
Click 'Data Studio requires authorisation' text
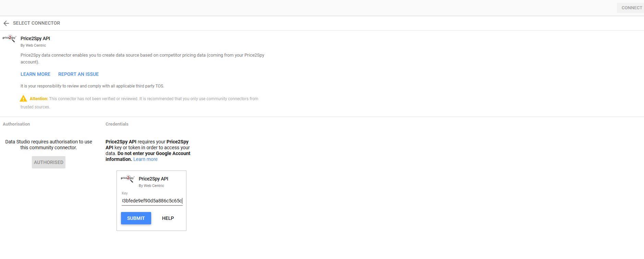click(x=49, y=144)
